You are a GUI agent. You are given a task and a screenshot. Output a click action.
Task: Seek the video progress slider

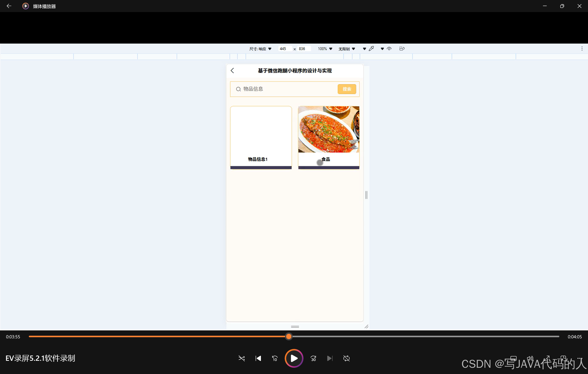pyautogui.click(x=294, y=336)
